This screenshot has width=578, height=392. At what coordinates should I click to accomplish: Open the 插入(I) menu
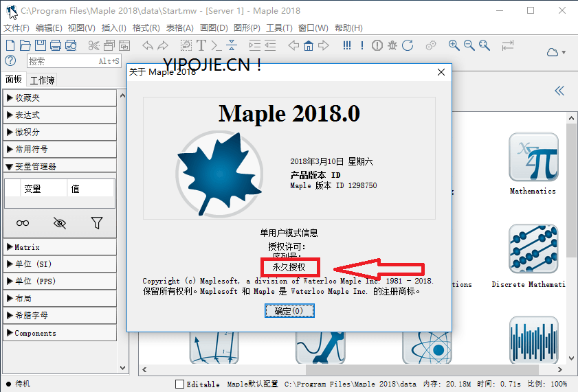pos(113,28)
